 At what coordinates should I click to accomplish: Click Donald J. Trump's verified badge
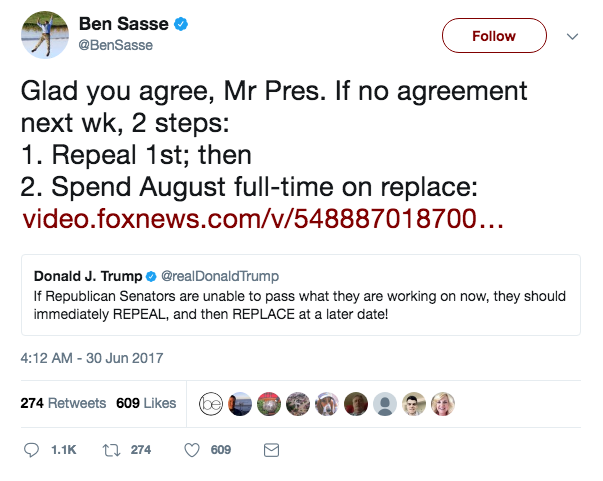[x=152, y=276]
